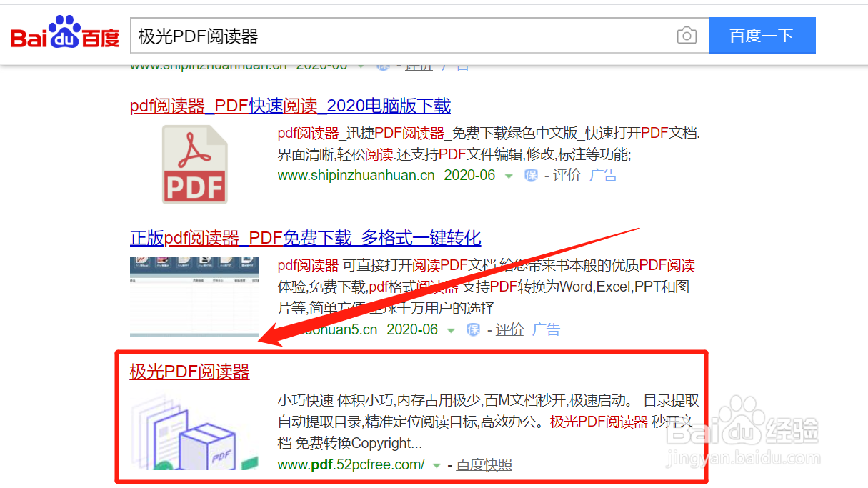Screen dimensions: 868x488
Task: Expand dropdown arrow in 正版pdf阅读器 result footer
Action: point(451,330)
